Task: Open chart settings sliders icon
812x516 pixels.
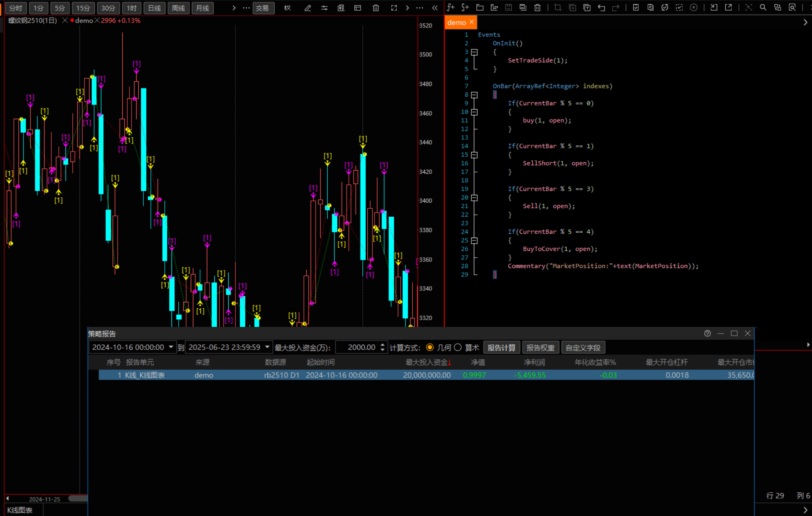Action: pos(324,8)
